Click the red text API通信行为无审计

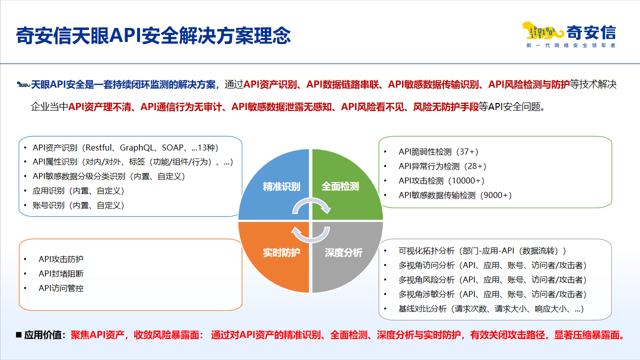[x=181, y=107]
